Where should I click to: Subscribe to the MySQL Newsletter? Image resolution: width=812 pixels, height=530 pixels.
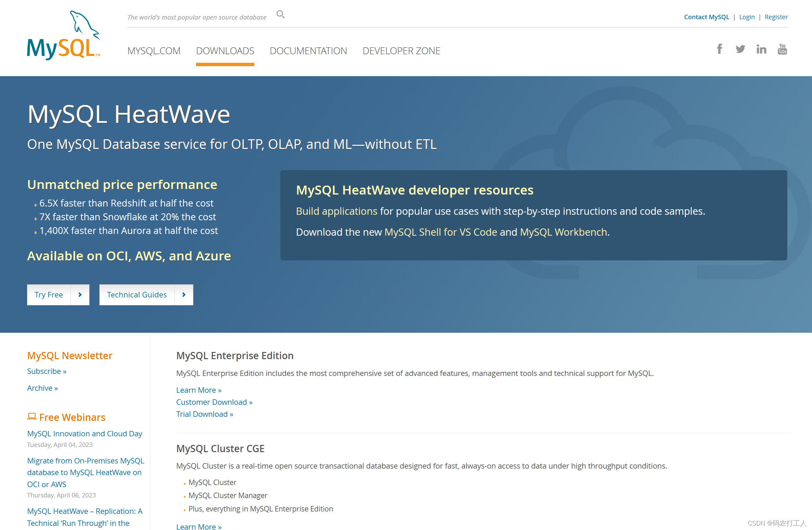(x=47, y=371)
